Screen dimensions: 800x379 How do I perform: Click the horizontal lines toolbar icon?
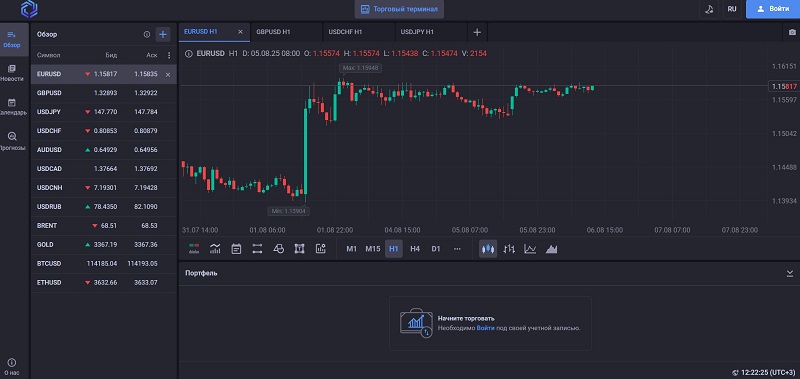click(x=257, y=249)
